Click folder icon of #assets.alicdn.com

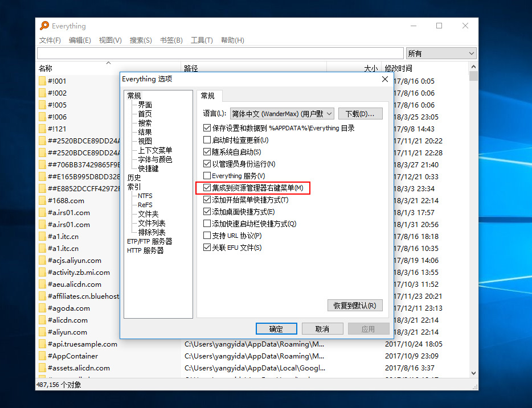point(42,368)
